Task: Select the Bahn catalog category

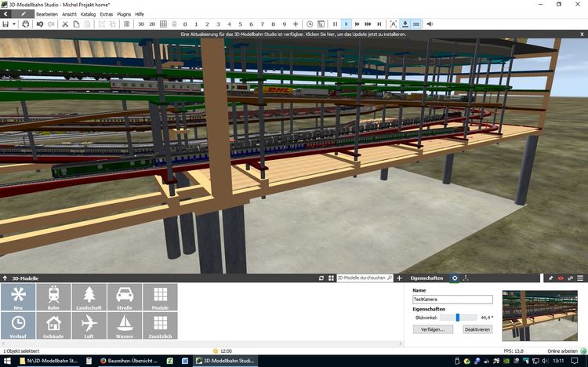Action: (x=53, y=297)
